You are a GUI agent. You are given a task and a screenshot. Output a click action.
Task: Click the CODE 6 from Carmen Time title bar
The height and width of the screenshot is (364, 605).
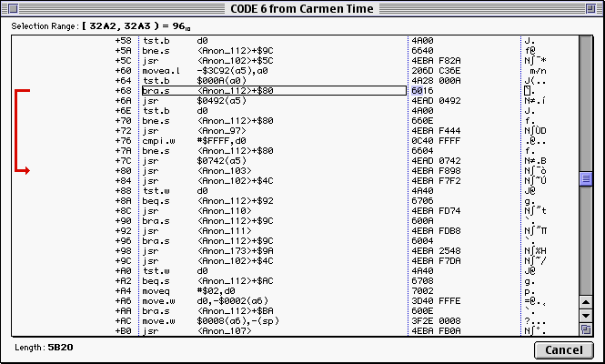coord(302,7)
